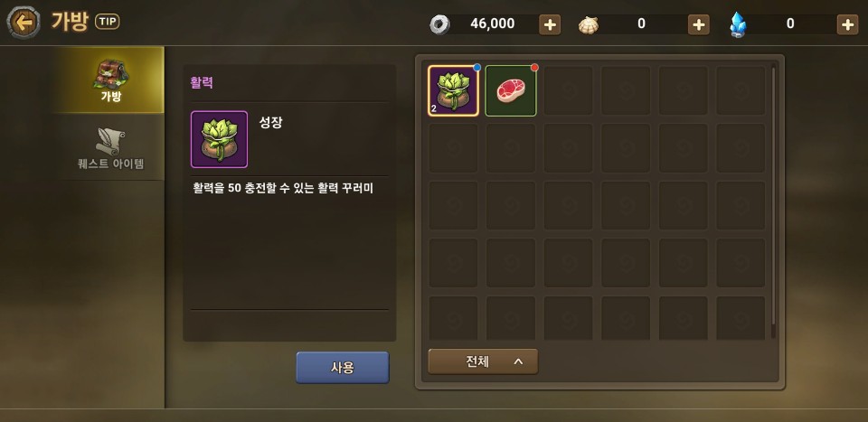Switch to the 퀘스트 아이템 tab
868x422 pixels.
(x=110, y=147)
